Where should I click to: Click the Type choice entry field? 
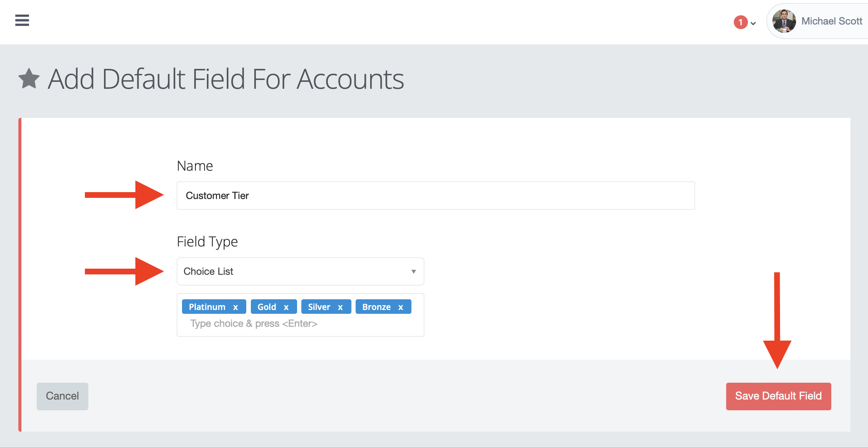[x=300, y=324]
